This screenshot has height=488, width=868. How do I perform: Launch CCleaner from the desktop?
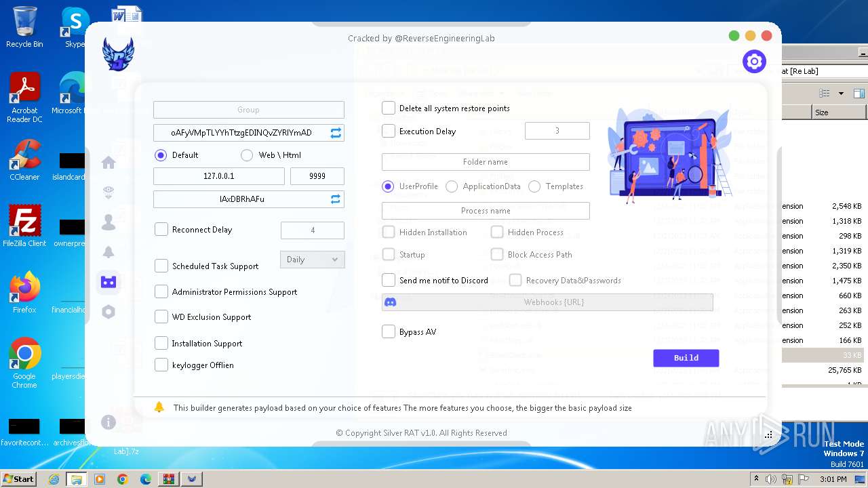click(x=24, y=160)
